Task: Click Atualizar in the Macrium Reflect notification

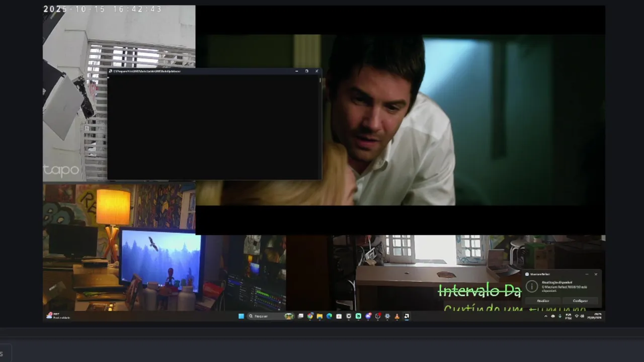Action: [x=543, y=301]
